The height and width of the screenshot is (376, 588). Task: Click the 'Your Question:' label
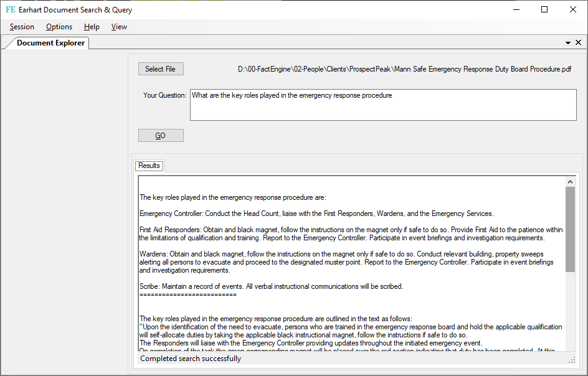164,95
